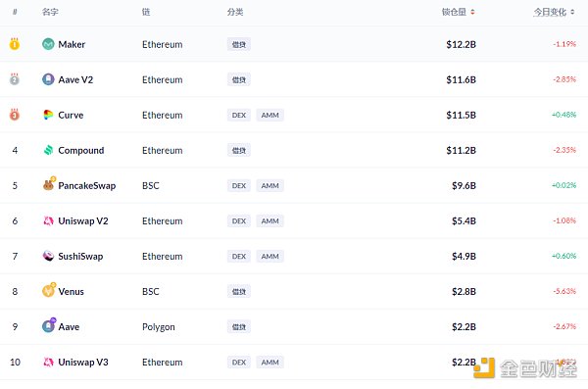The width and height of the screenshot is (588, 389).
Task: Click the Venus yellow logo icon
Action: point(49,290)
